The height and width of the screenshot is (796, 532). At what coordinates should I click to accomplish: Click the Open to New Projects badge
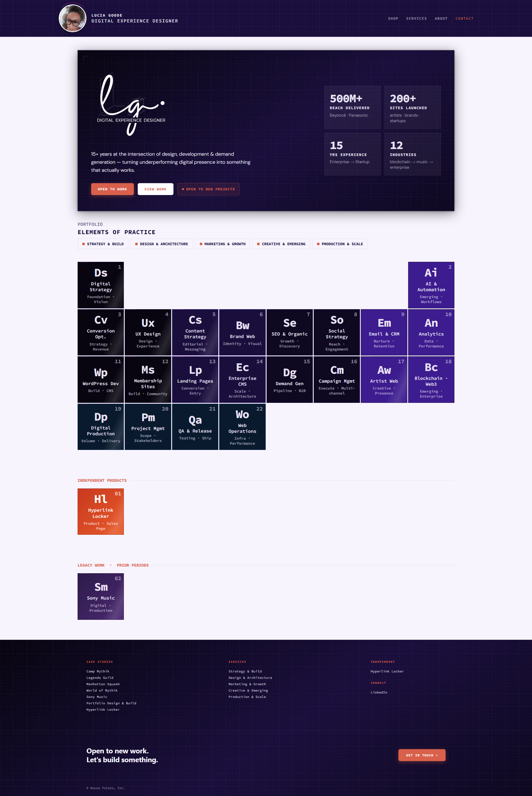(208, 189)
